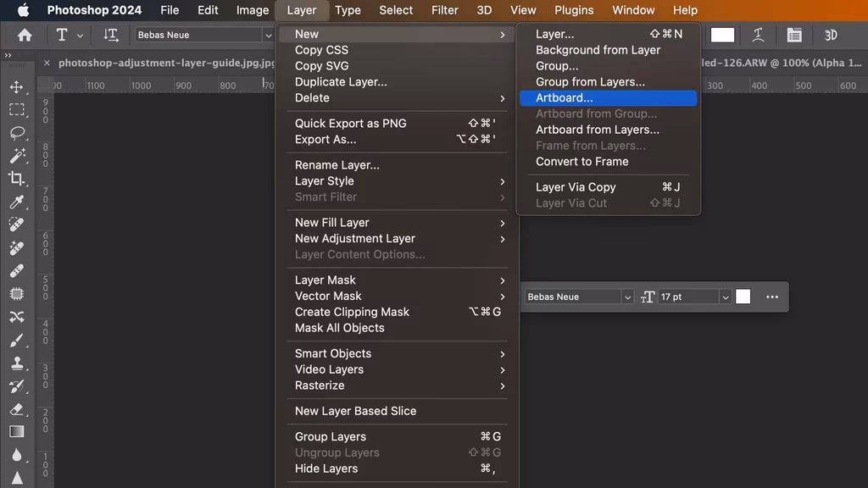Click the Home icon in the options bar
This screenshot has width=868, height=488.
coord(24,35)
